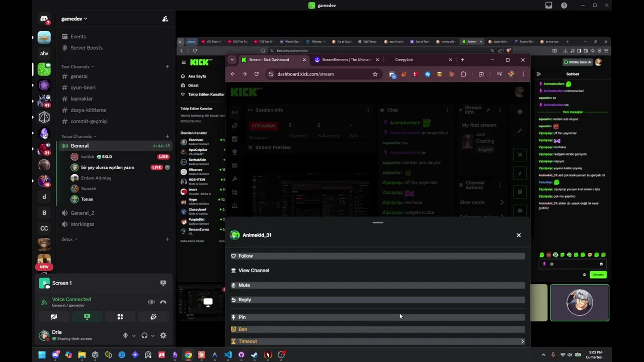Choose Pin in user action sheet

point(378,317)
